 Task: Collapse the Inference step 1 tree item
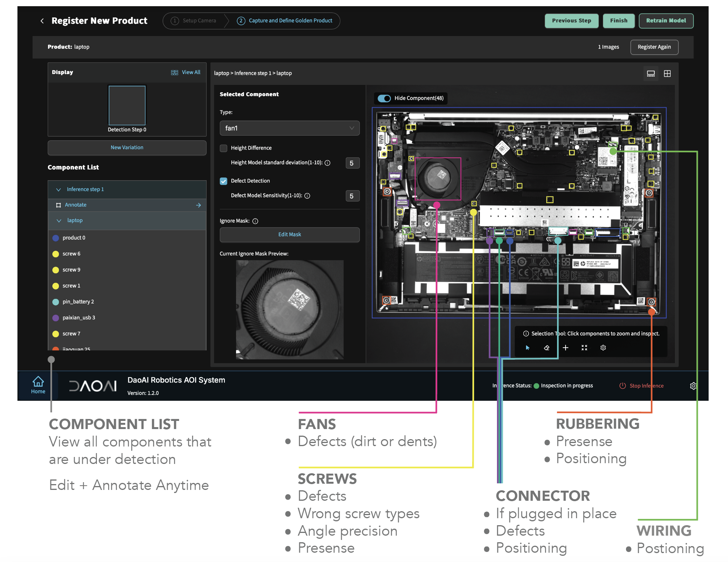(59, 189)
